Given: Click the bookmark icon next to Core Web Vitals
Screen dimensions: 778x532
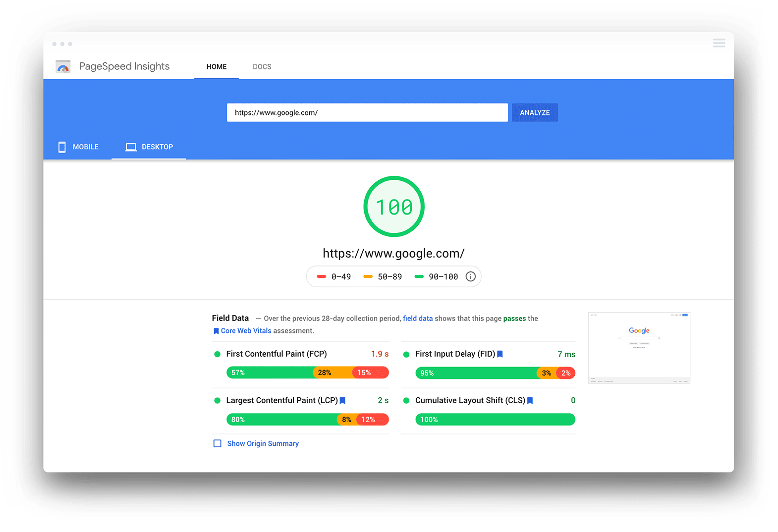Looking at the screenshot, I should 216,331.
